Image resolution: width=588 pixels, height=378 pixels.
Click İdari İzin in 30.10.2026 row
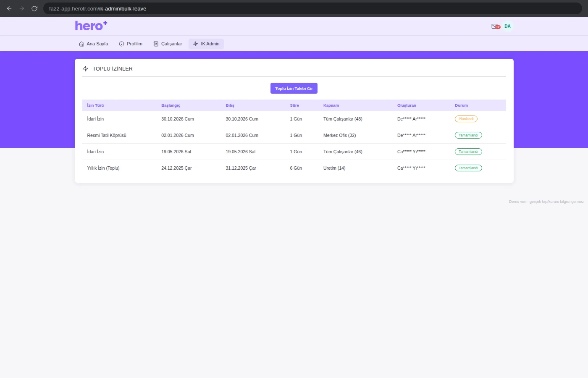(x=95, y=119)
